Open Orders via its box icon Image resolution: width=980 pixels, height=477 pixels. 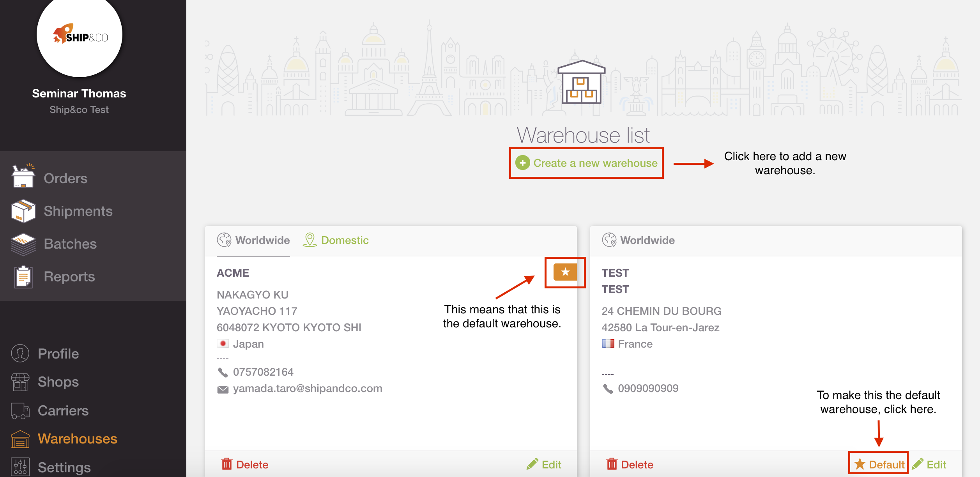pos(23,176)
